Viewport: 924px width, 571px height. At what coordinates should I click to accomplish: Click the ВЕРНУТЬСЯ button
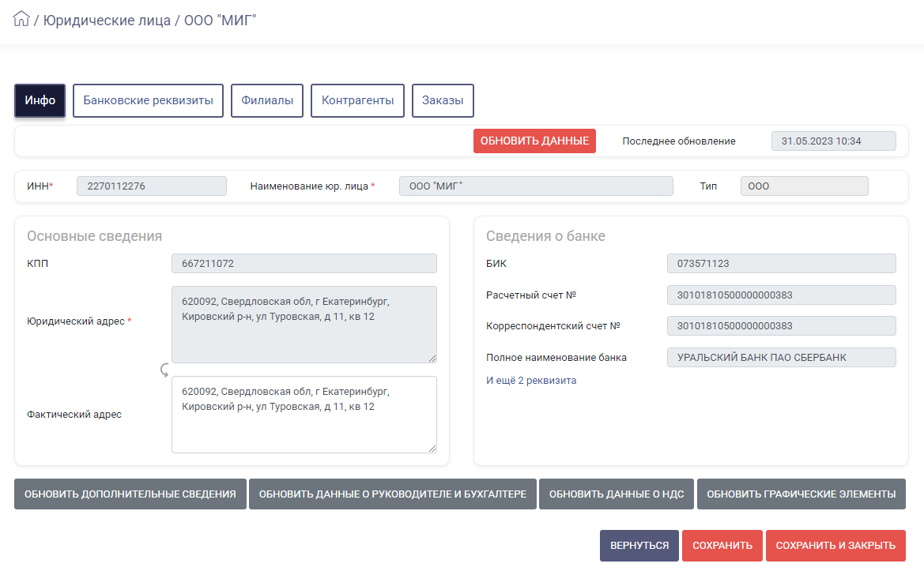pyautogui.click(x=639, y=546)
